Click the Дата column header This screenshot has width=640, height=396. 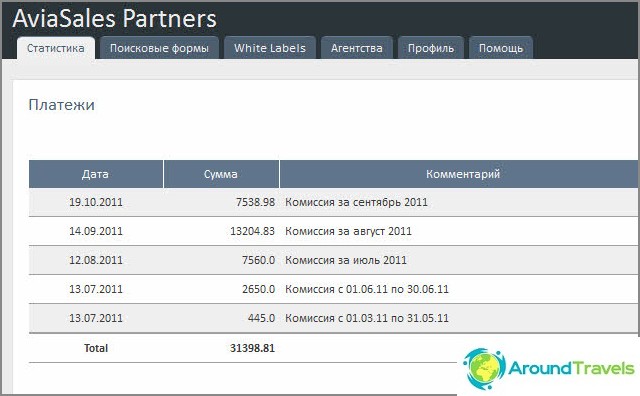tap(96, 174)
